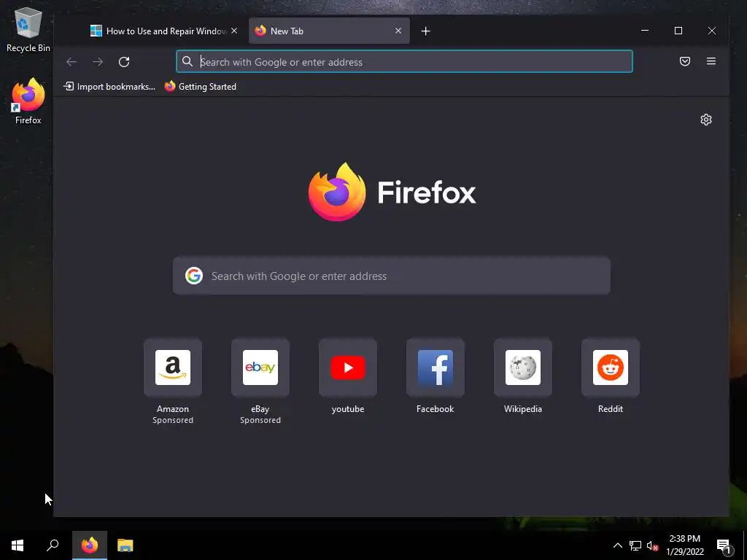This screenshot has height=560, width=747.
Task: Click the muted volume tray icon
Action: point(653,545)
